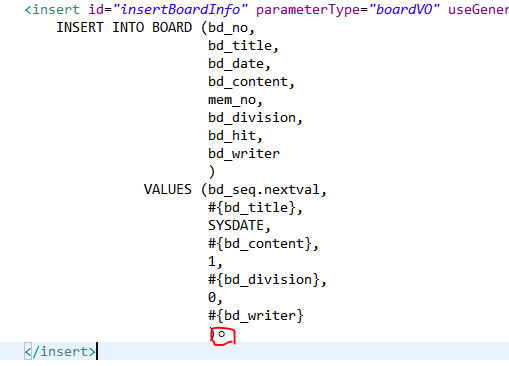Place cursor on INSERT INTO BOARD text

(x=124, y=27)
